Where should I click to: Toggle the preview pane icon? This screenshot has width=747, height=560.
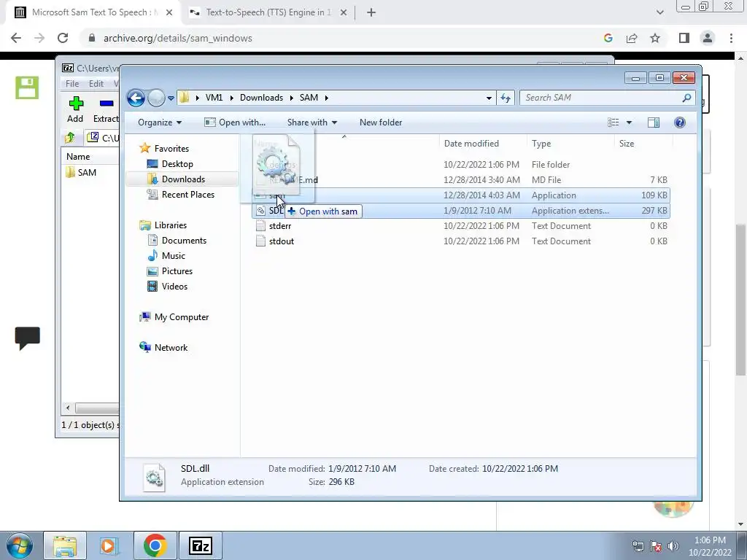coord(654,122)
